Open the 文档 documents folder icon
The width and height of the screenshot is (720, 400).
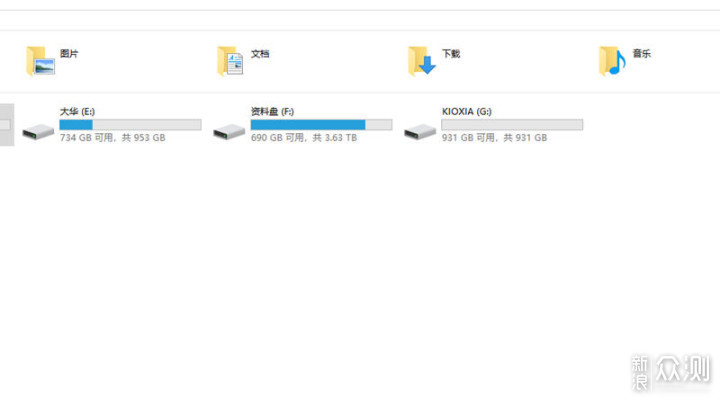tap(231, 61)
